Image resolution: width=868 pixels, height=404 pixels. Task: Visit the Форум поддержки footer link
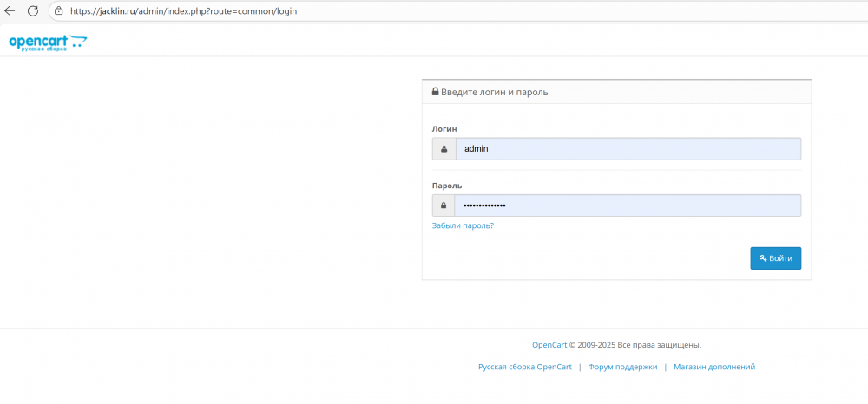(622, 367)
